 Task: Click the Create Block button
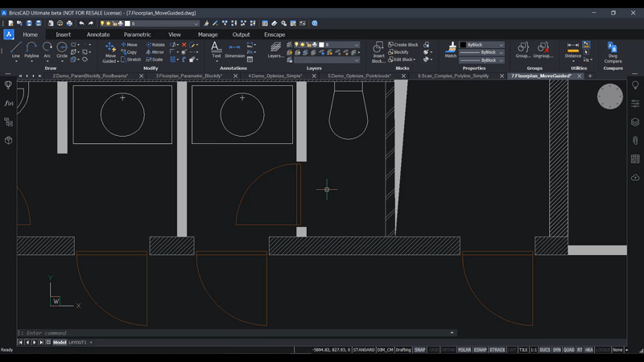(x=403, y=45)
